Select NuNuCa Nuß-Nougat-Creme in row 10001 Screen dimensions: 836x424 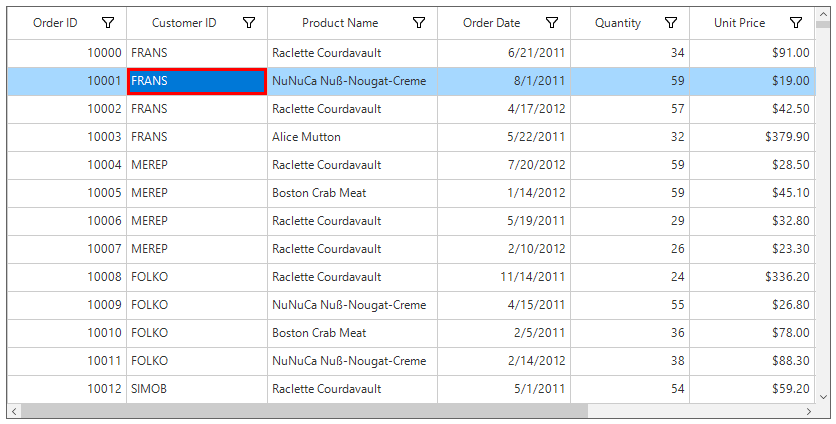352,81
